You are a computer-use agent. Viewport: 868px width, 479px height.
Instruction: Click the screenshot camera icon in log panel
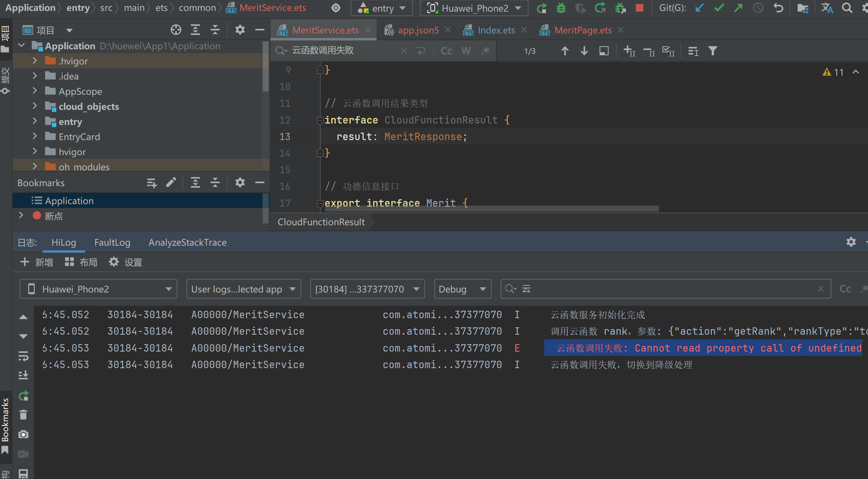[23, 434]
